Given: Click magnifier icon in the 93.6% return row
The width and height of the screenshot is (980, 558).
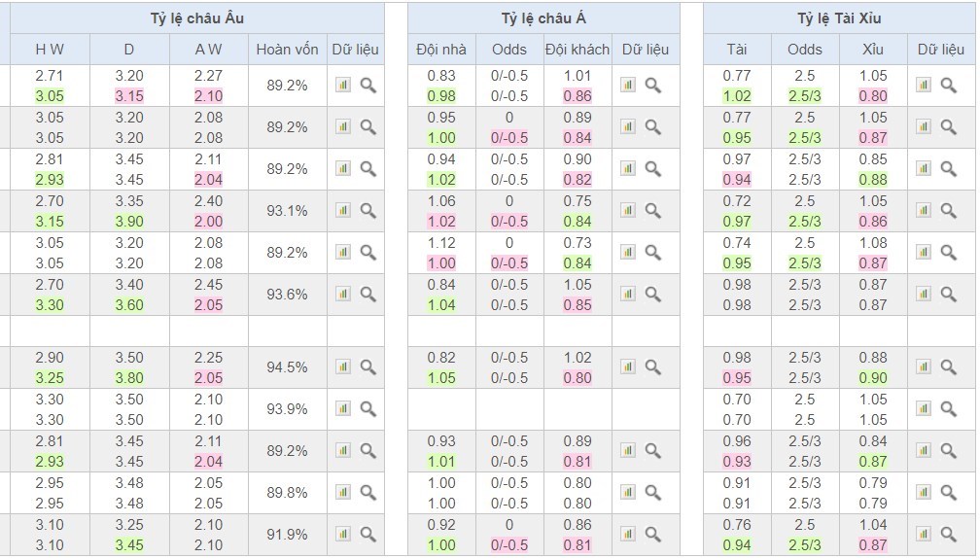Looking at the screenshot, I should click(368, 294).
